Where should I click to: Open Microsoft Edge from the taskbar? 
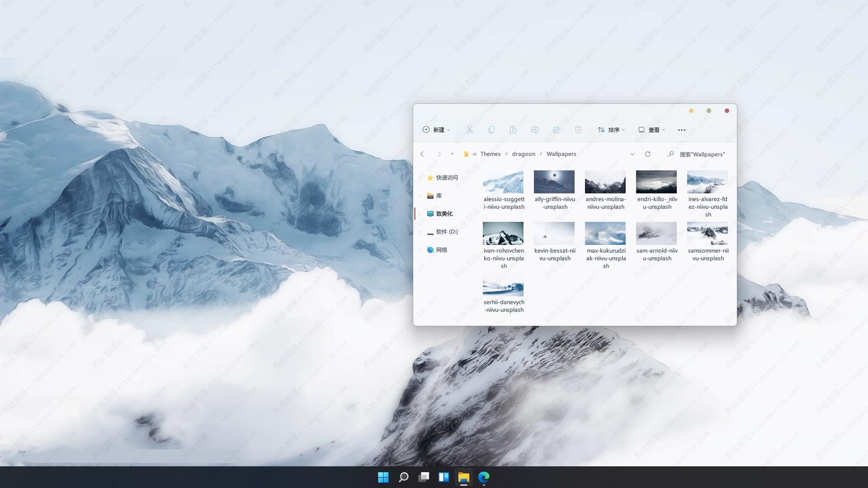pyautogui.click(x=484, y=477)
